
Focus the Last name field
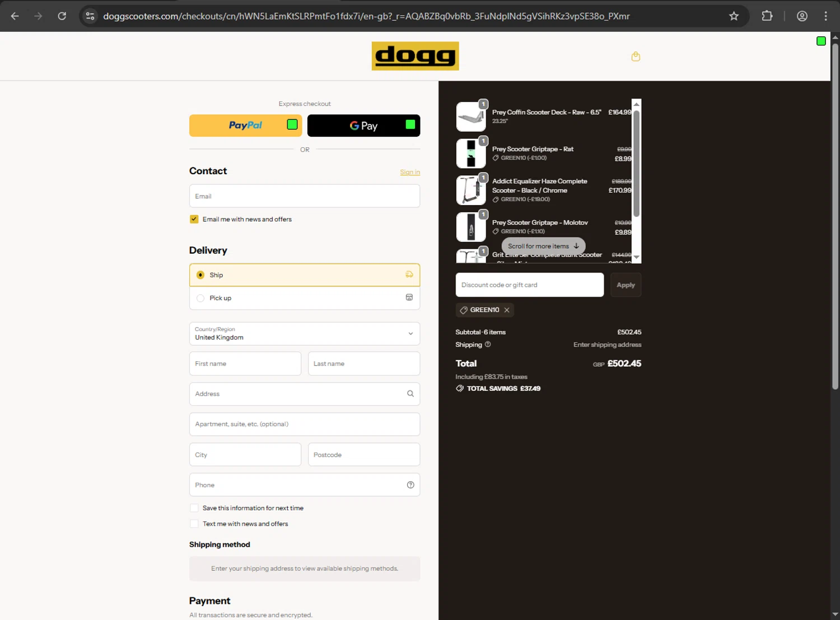(x=364, y=363)
